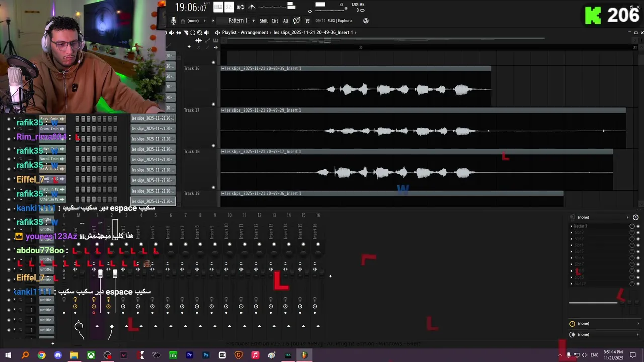Open Google Chrome from the taskbar

tap(41, 355)
